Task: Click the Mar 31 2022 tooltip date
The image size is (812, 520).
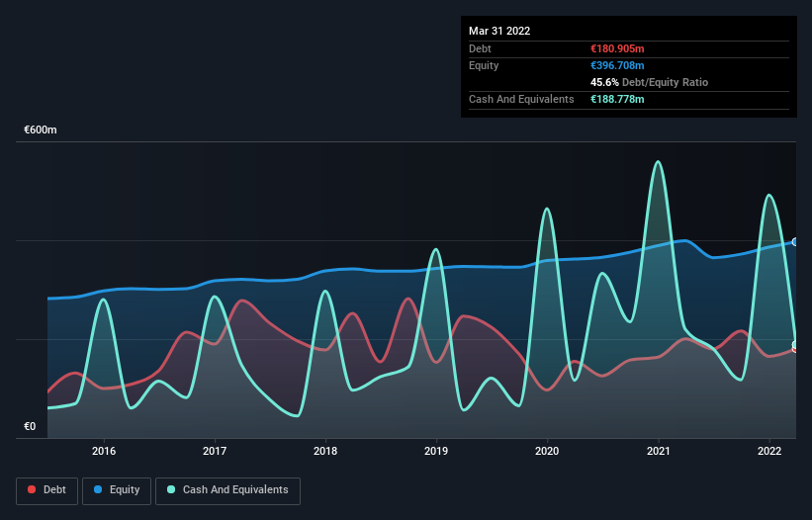Action: tap(499, 31)
